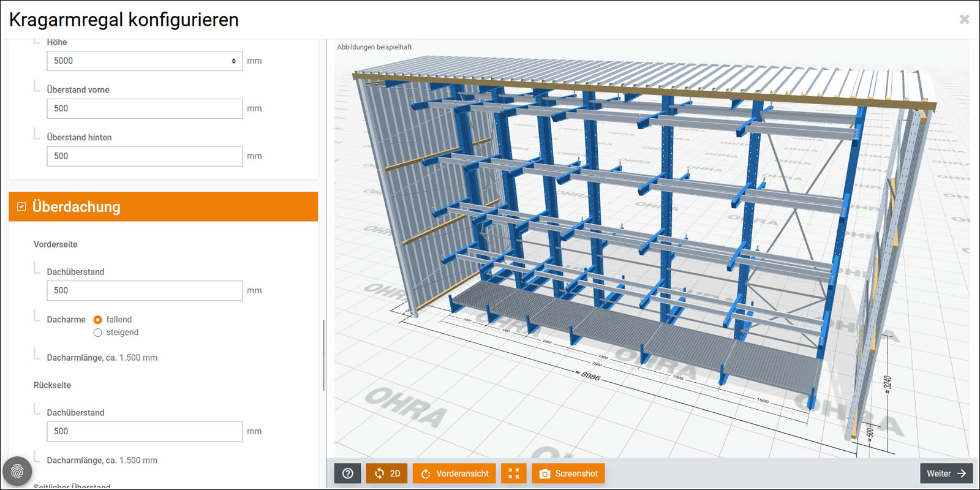Edit the Vorderseite Dachüberstand field
The image size is (980, 490).
[x=145, y=291]
